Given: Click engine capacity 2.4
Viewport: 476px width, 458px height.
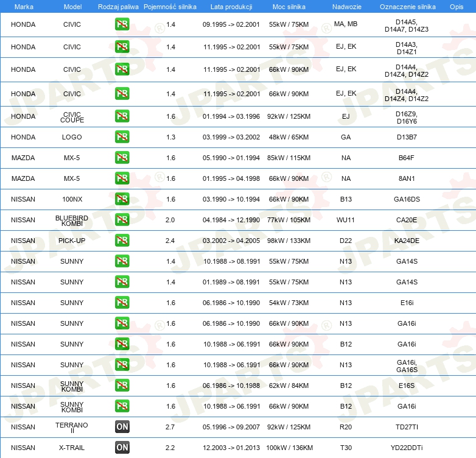Looking at the screenshot, I should [170, 241].
